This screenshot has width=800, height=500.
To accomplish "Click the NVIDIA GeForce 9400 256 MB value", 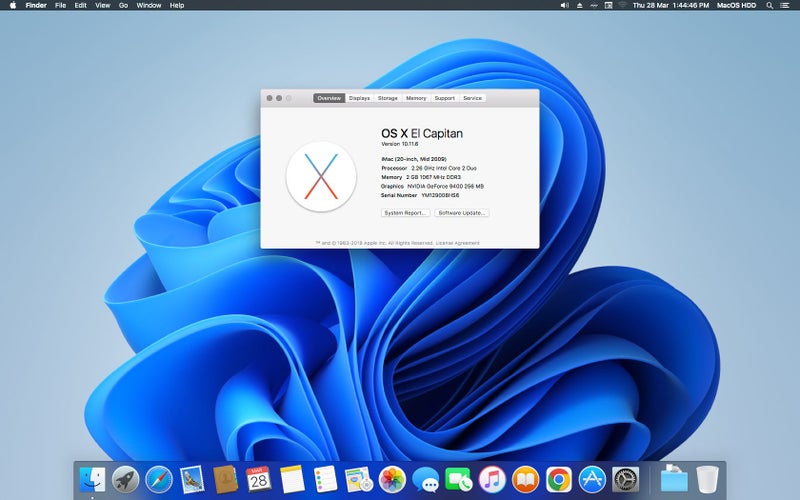I will (x=445, y=186).
